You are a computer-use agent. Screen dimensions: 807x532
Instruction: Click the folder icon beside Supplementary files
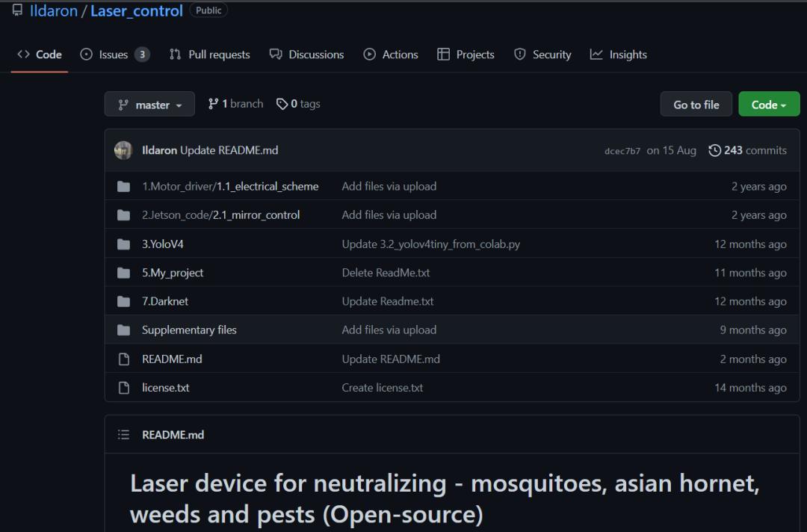123,330
